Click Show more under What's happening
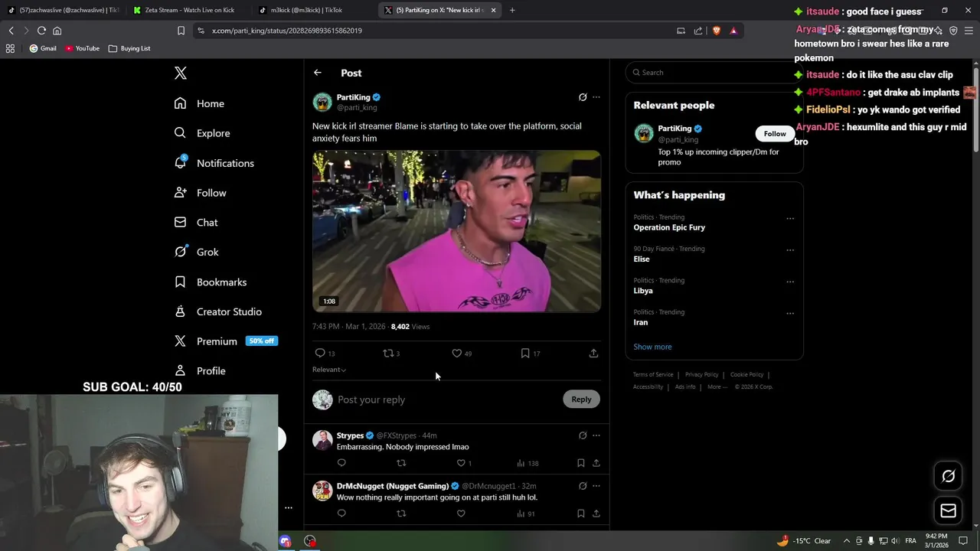This screenshot has width=980, height=551. pyautogui.click(x=652, y=347)
